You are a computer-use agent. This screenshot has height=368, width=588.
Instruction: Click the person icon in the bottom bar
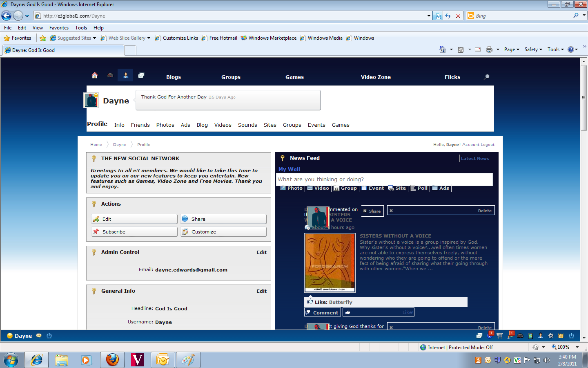[541, 336]
